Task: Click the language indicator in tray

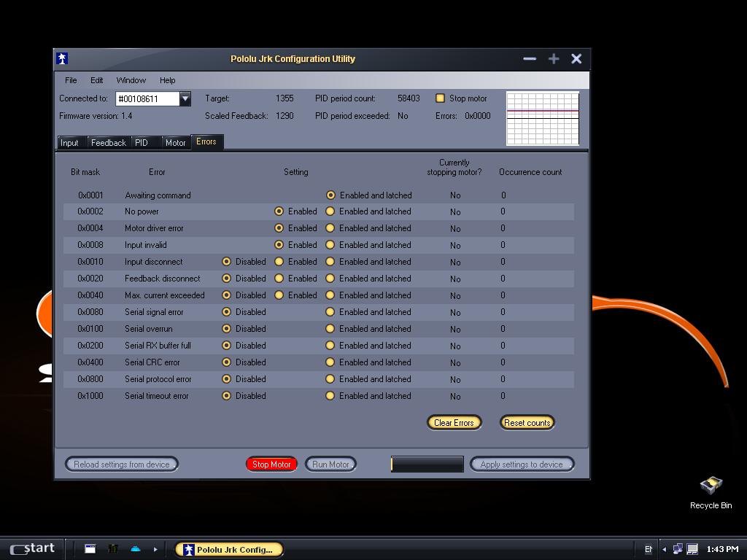Action: click(x=649, y=549)
